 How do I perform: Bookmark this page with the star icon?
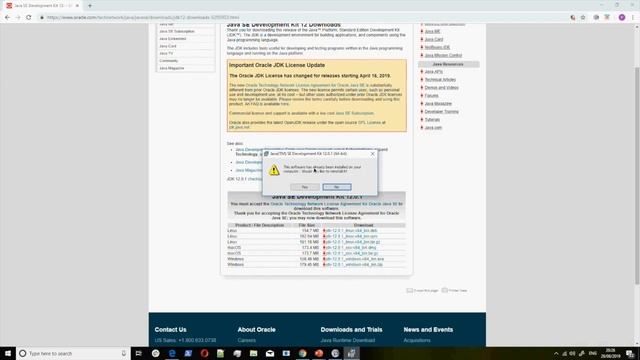[x=583, y=18]
